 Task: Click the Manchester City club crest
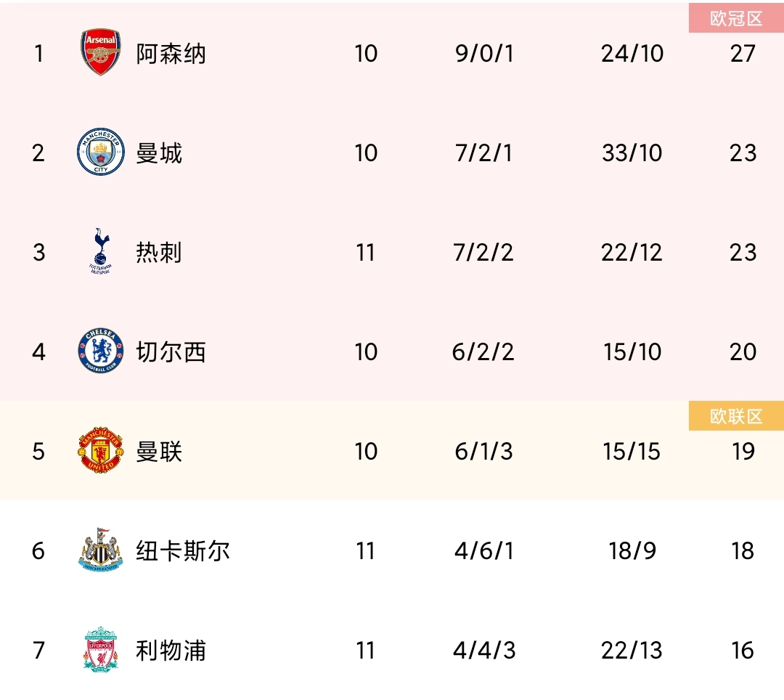(100, 152)
